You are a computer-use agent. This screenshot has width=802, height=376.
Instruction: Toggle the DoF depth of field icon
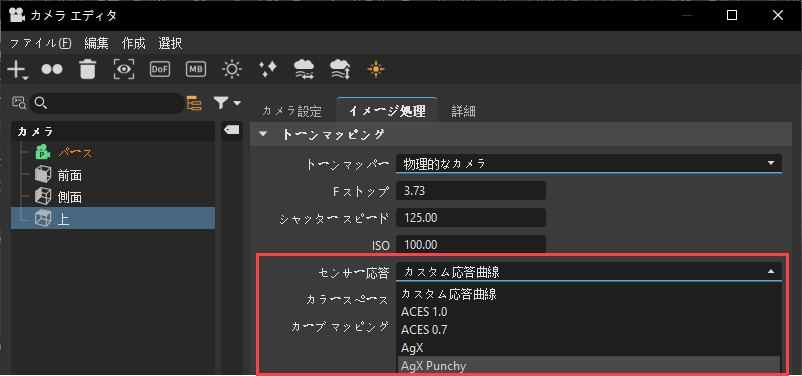tap(160, 69)
